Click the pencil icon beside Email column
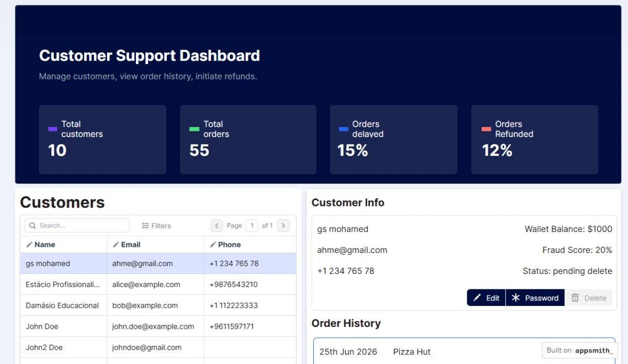 (x=116, y=245)
